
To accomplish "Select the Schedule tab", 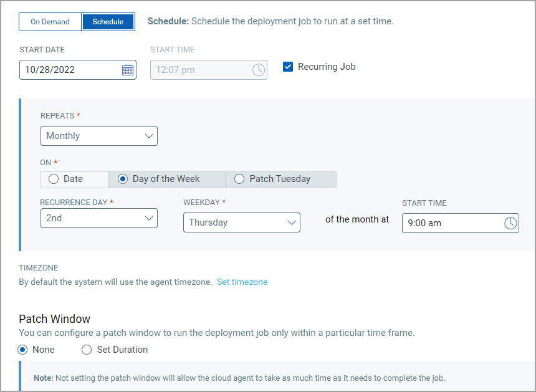I will (x=108, y=21).
